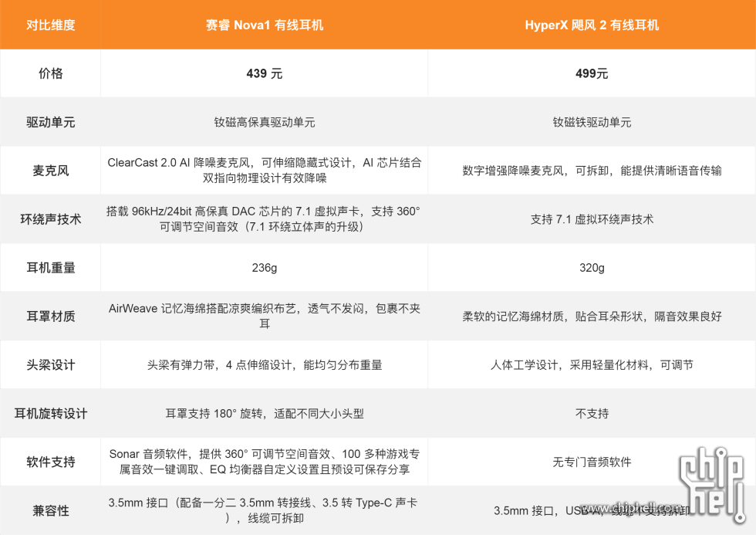
Task: Select the "无专门音频软件" cell
Action: (x=592, y=462)
